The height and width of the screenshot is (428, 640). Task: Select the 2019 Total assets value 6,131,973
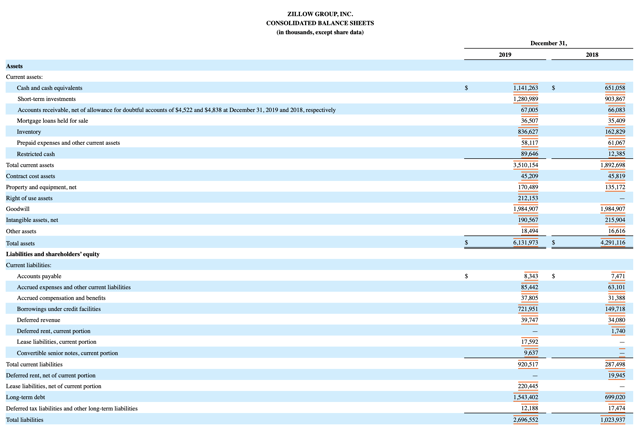[x=525, y=243]
